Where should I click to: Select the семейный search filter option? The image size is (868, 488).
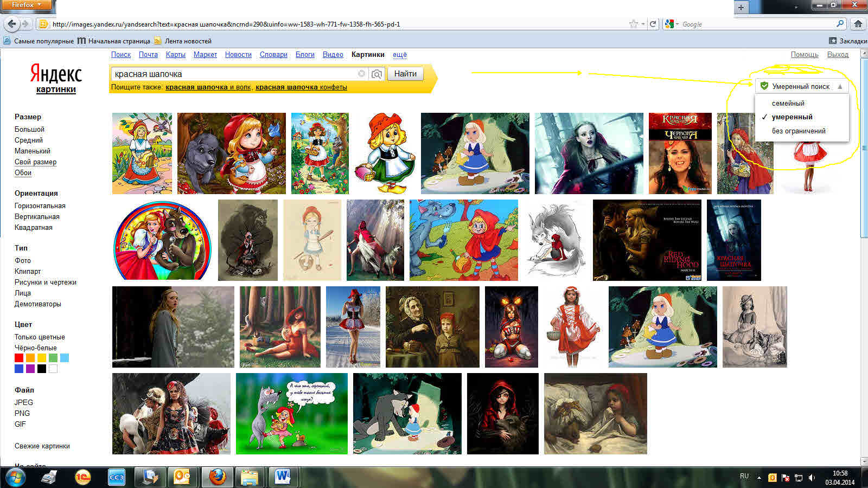(x=788, y=103)
